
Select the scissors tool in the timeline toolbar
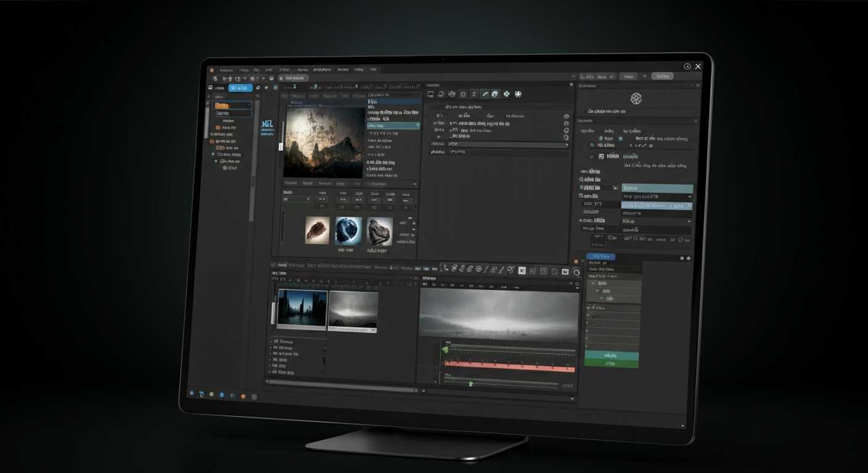pos(510,270)
